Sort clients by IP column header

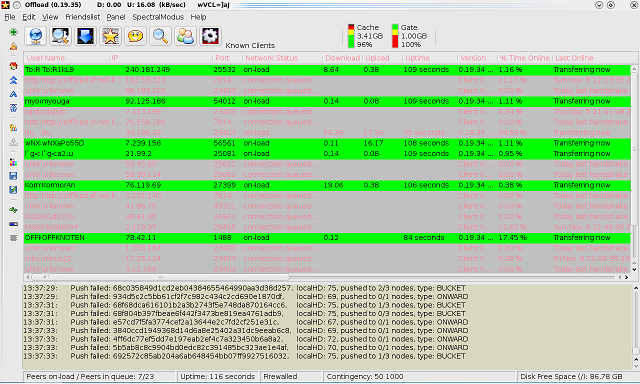click(161, 58)
